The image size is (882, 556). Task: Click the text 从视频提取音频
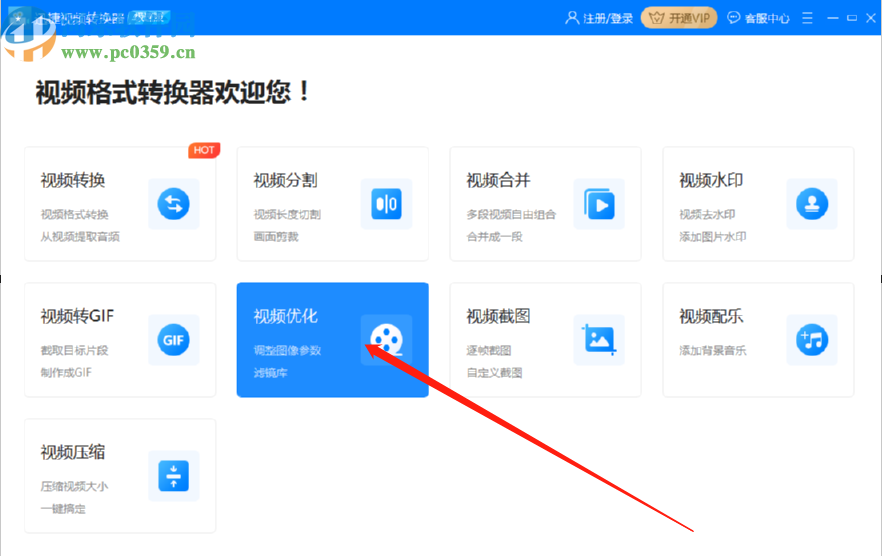tap(80, 237)
